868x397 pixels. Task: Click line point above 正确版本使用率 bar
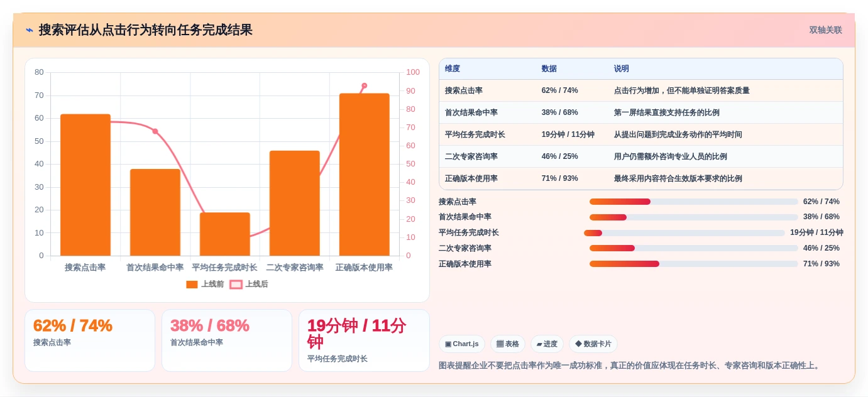click(365, 85)
